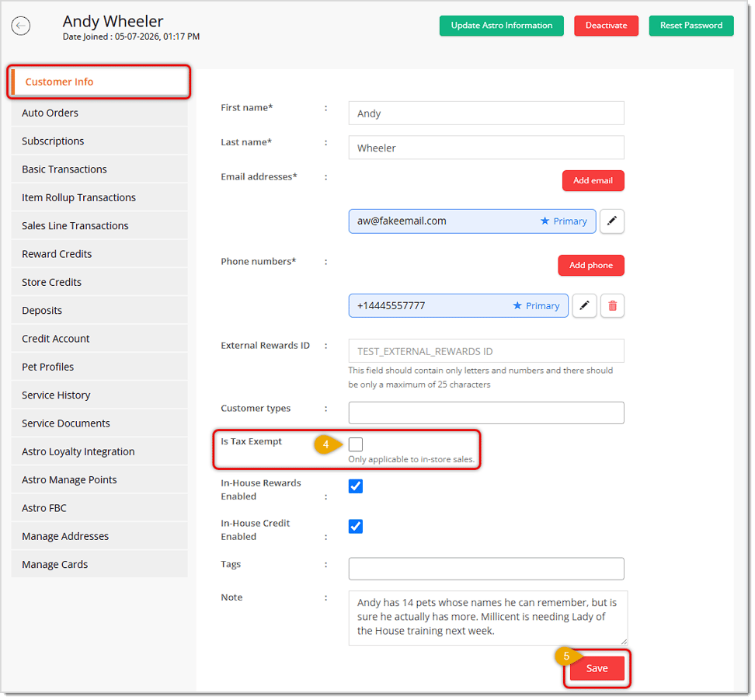The image size is (755, 700).
Task: Switch to Subscriptions section
Action: pos(99,141)
